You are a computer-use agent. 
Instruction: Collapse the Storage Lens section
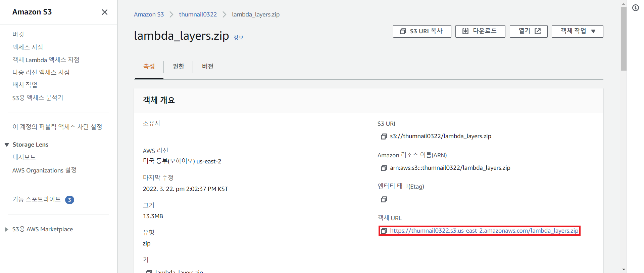(7, 145)
